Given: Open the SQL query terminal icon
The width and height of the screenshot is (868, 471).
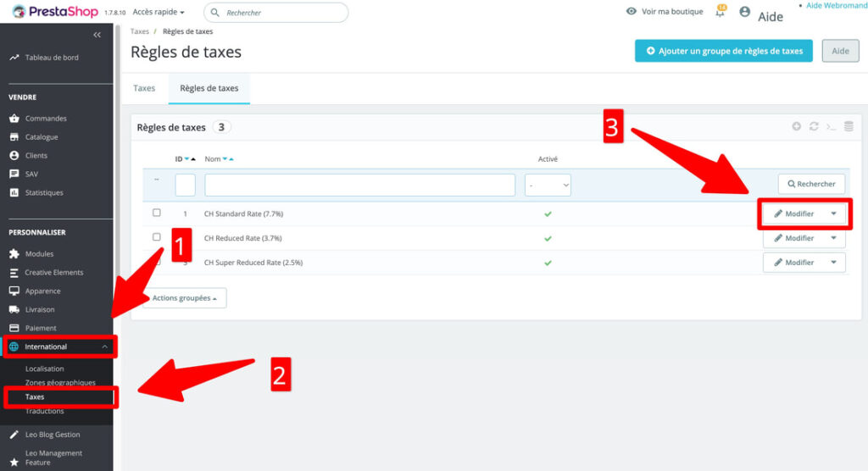Looking at the screenshot, I should tap(831, 127).
